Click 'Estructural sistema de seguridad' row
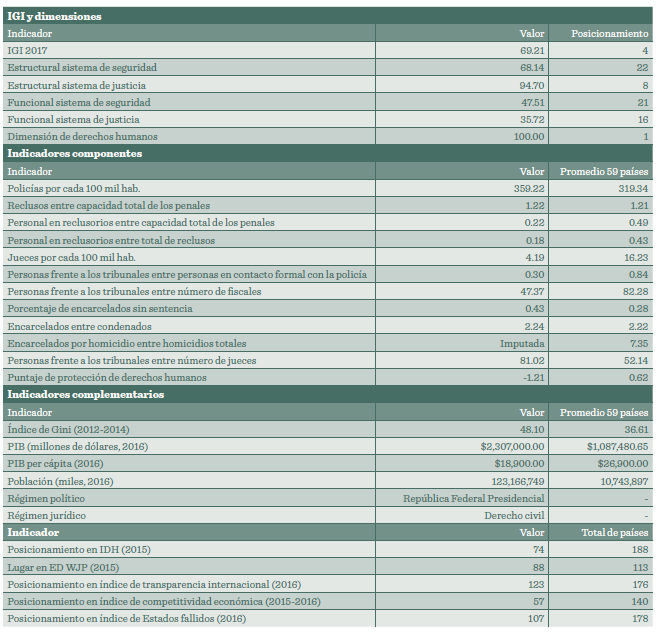The height and width of the screenshot is (633, 662). click(328, 68)
